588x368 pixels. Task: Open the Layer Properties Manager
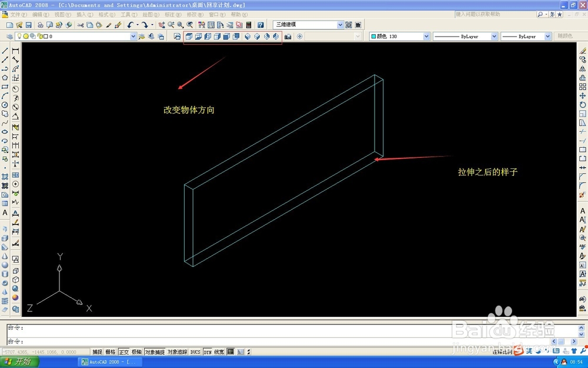click(9, 37)
